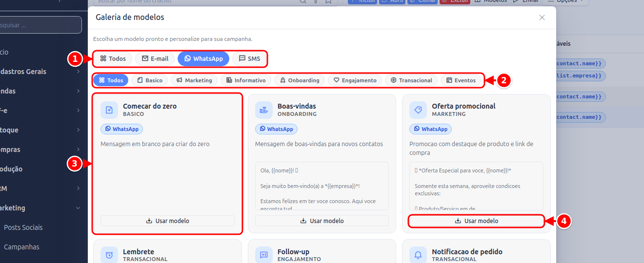The image size is (644, 263).
Task: Collapse the Marketing sidebar chevron
Action: point(78,208)
